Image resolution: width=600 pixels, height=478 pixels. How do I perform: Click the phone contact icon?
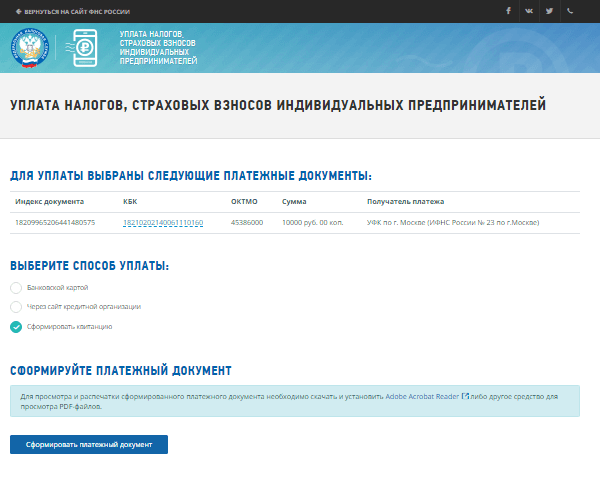click(x=570, y=11)
